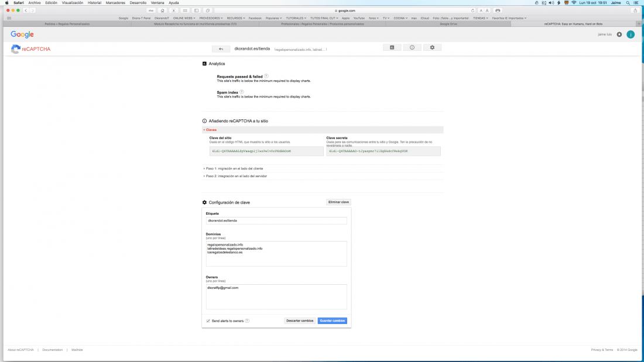Expand Paso 2: integración en el lado del servidor

235,176
